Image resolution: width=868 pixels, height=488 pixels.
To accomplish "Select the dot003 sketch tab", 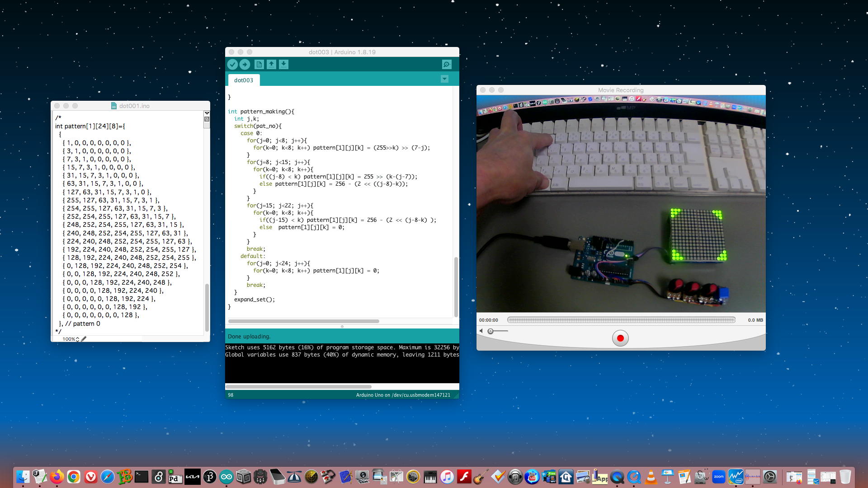I will (x=243, y=80).
